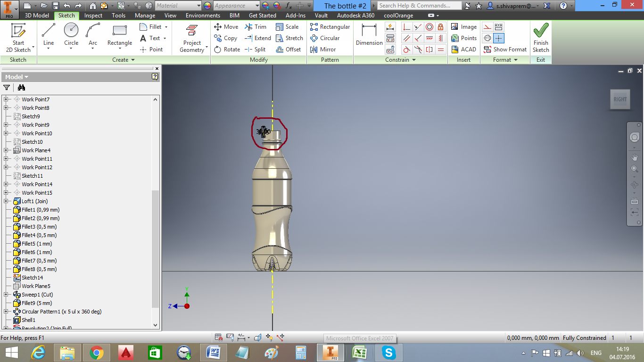Image resolution: width=644 pixels, height=362 pixels.
Task: Click the Project Geometry tool
Action: click(x=192, y=38)
